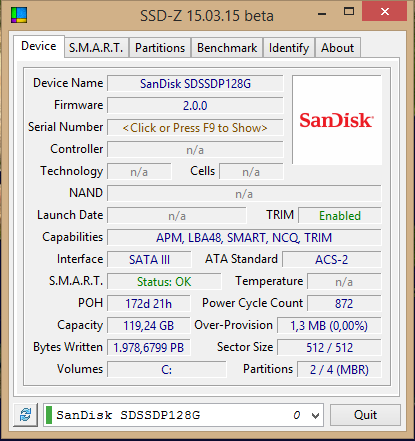Click the SanDisk logo image
The width and height of the screenshot is (415, 441).
click(337, 120)
